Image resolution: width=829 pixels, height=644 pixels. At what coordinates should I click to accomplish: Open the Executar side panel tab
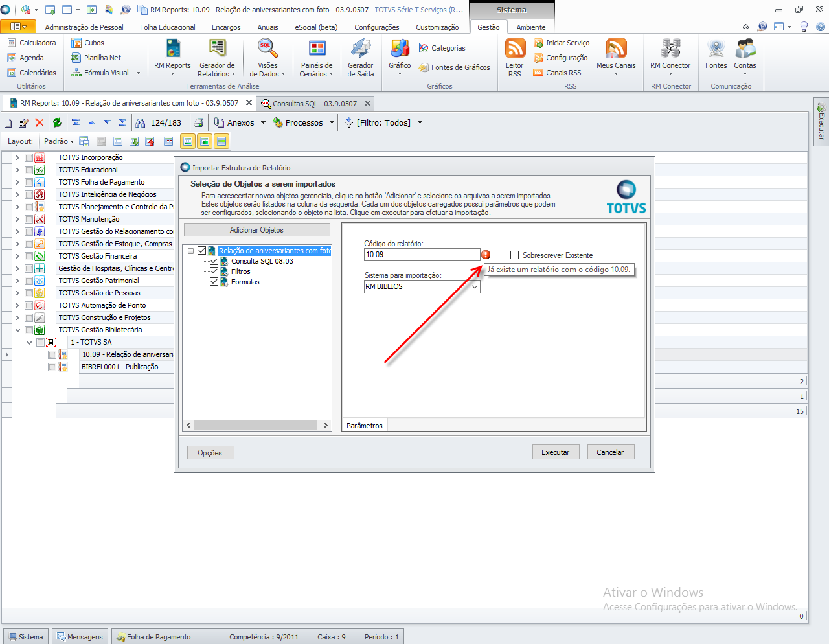pos(821,121)
